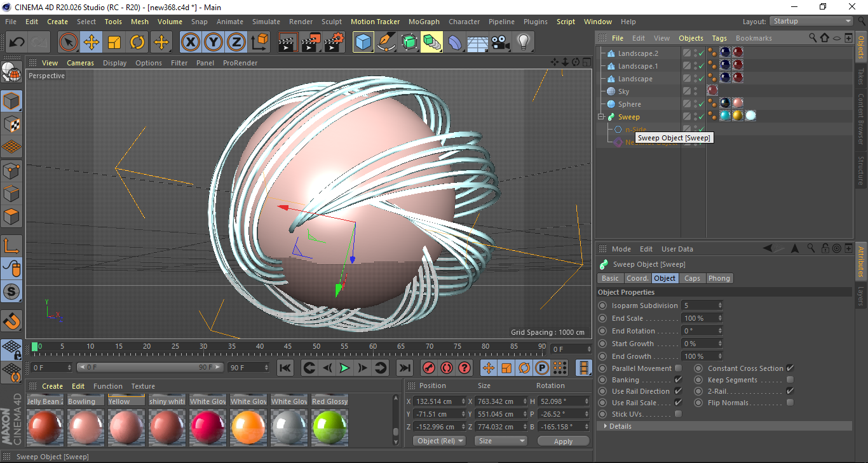Open the Simulate menu

pos(266,22)
